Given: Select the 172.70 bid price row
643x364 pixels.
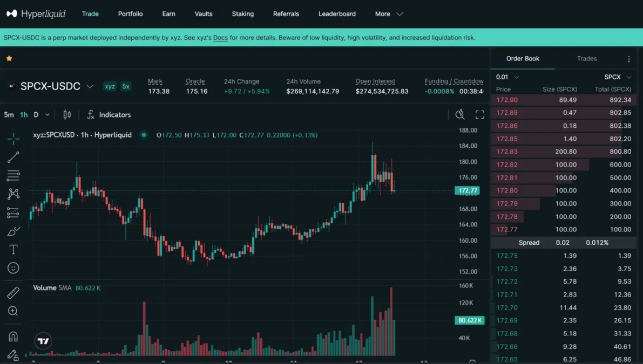Looking at the screenshot, I should pyautogui.click(x=564, y=307).
